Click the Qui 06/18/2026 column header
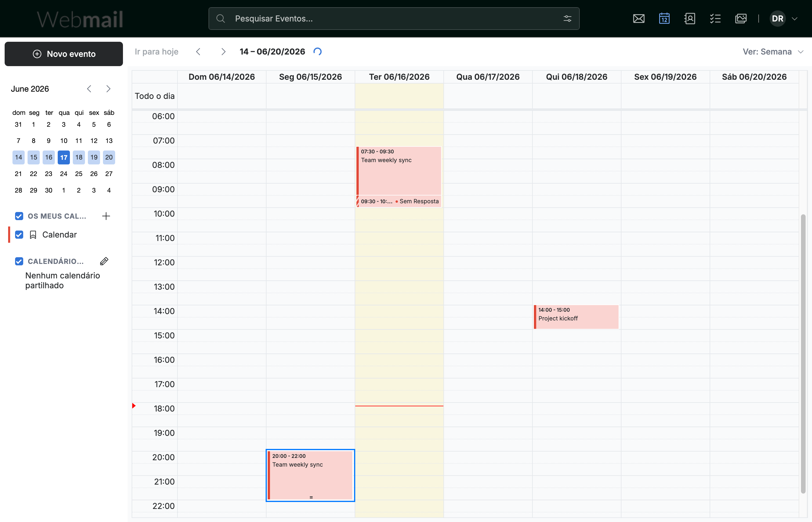812x522 pixels. (x=577, y=77)
